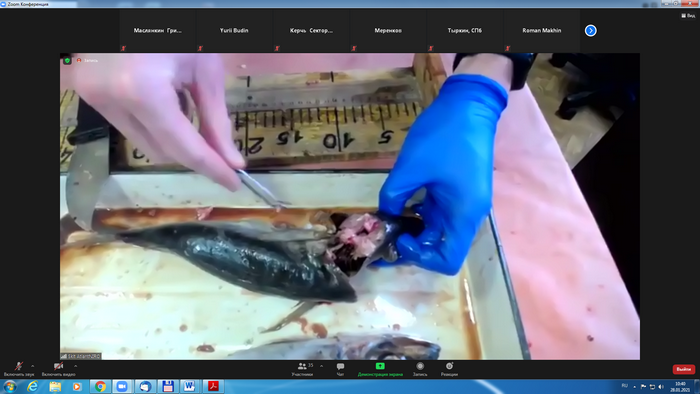This screenshot has height=394, width=700.
Task: Open the Участники participants panel
Action: [x=302, y=369]
